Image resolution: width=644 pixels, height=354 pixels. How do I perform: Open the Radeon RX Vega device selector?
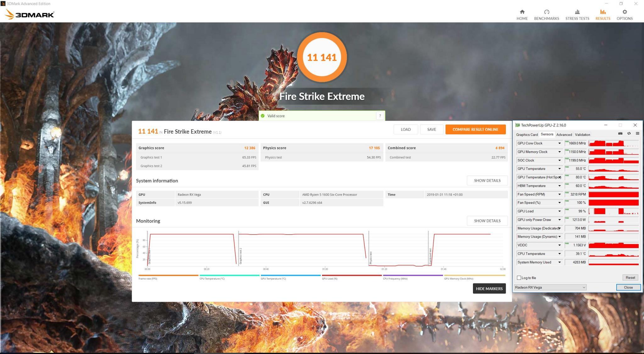[550, 287]
